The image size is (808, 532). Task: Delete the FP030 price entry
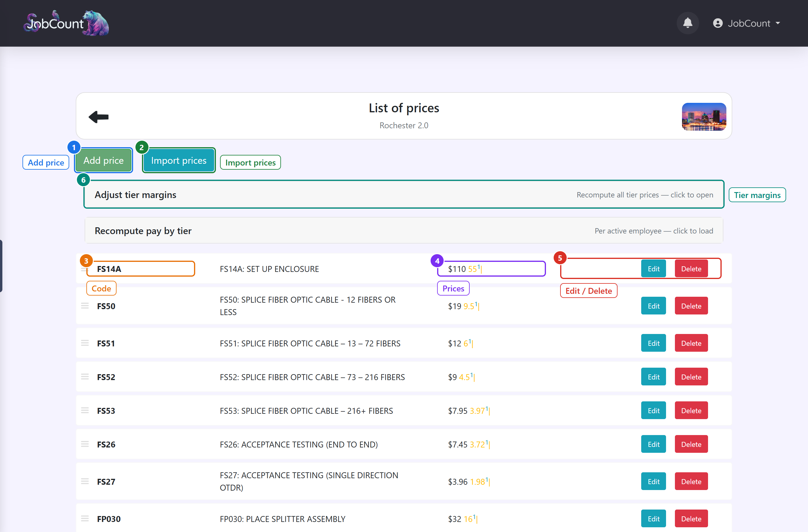pos(691,518)
